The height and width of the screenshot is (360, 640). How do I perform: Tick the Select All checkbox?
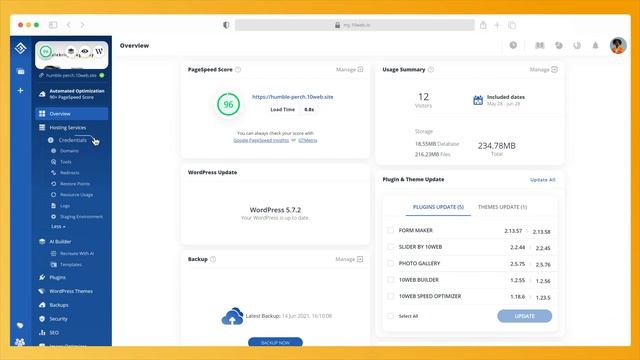[391, 316]
